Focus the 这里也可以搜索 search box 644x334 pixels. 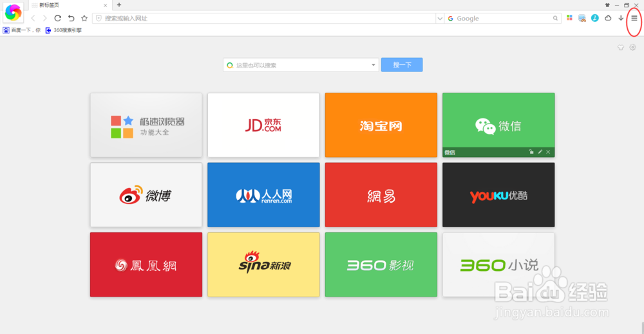click(300, 65)
